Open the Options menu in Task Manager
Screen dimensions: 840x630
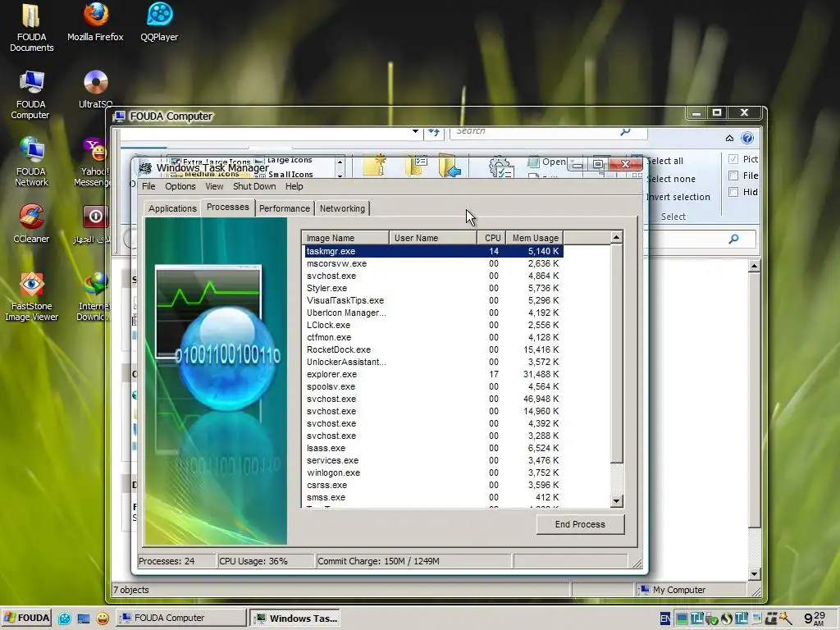[x=180, y=186]
